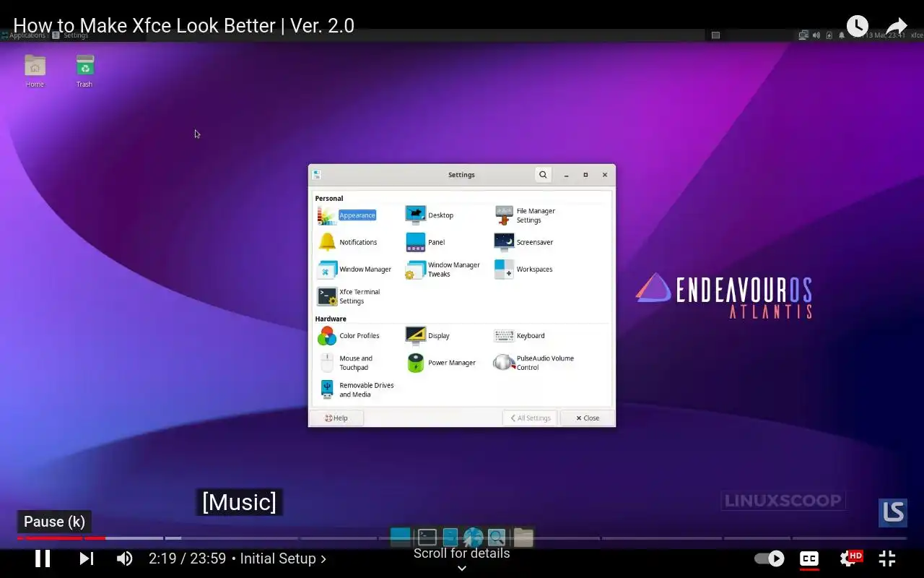
Task: Open Window Manager Tweaks icon
Action: (x=416, y=269)
